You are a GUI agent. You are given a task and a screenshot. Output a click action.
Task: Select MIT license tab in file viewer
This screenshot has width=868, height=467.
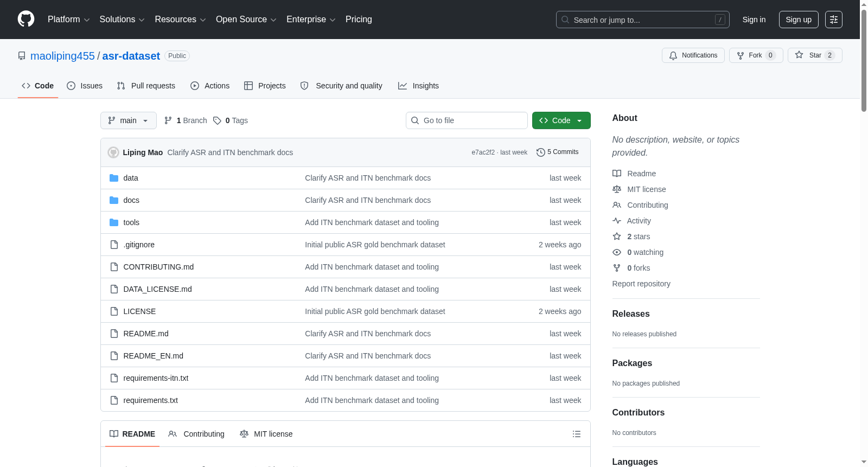coord(266,434)
